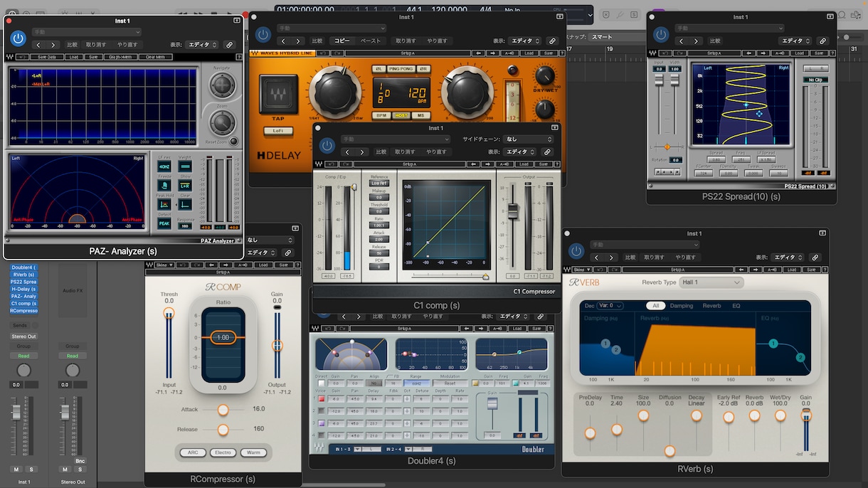This screenshot has height=488, width=868.
Task: Switch H-Delay sync mode to BPM
Action: point(382,115)
